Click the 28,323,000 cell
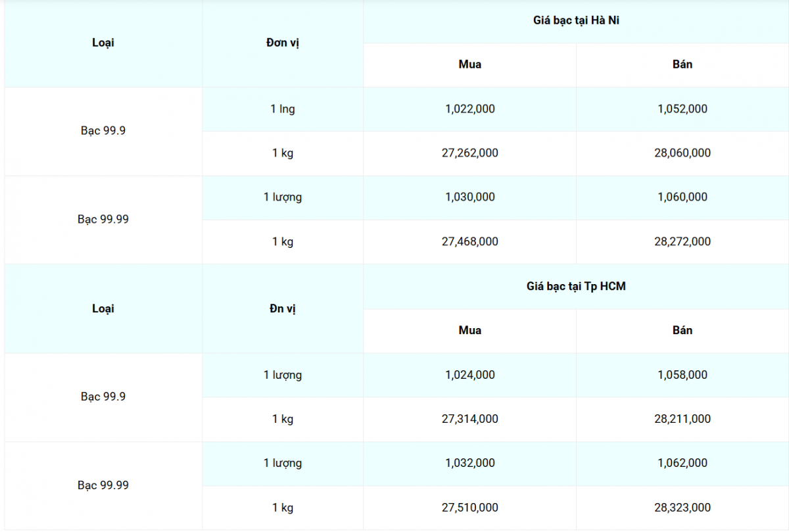789x532 pixels. click(682, 508)
